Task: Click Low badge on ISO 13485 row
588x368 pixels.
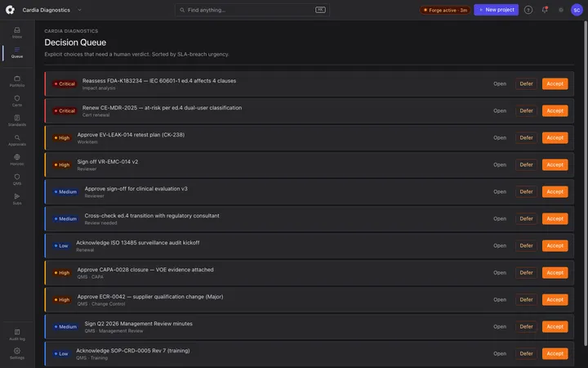Action: pyautogui.click(x=61, y=246)
